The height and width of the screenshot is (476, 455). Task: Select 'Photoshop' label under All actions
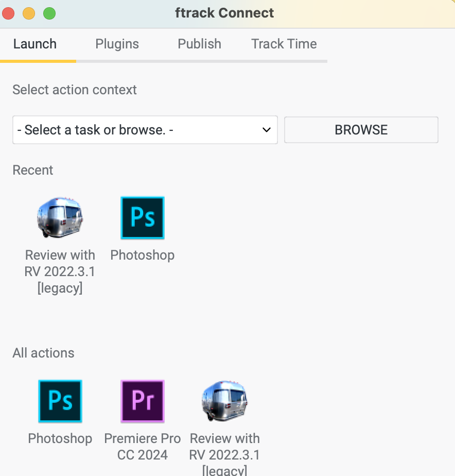(60, 438)
